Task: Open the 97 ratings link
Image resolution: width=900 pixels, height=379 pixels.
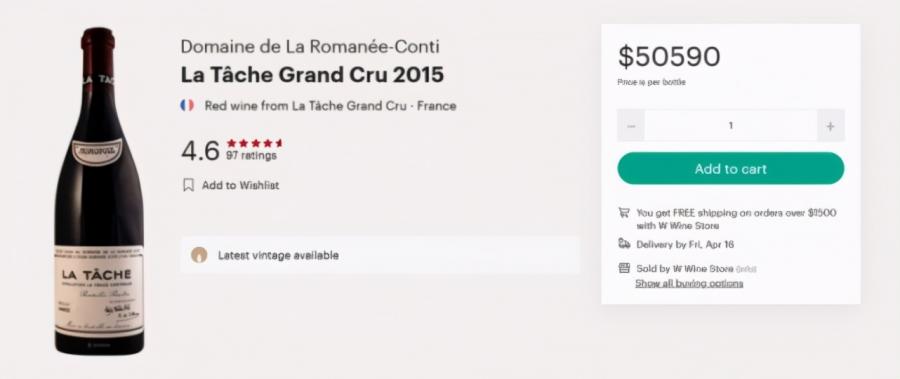Action: pyautogui.click(x=251, y=156)
